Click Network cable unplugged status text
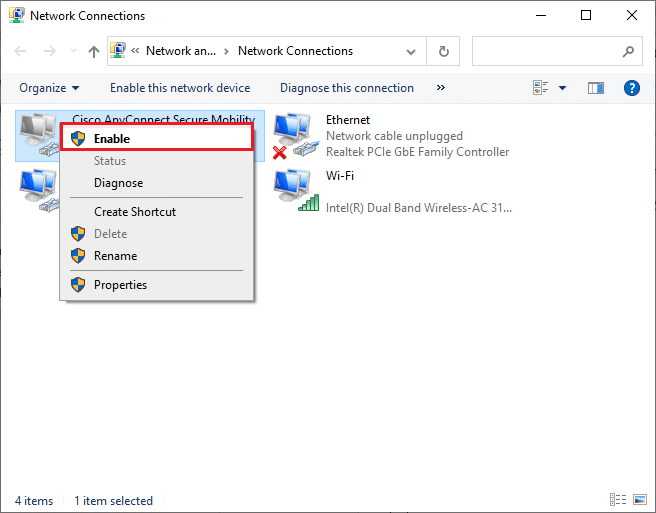Viewport: 656px width, 513px height. click(394, 136)
